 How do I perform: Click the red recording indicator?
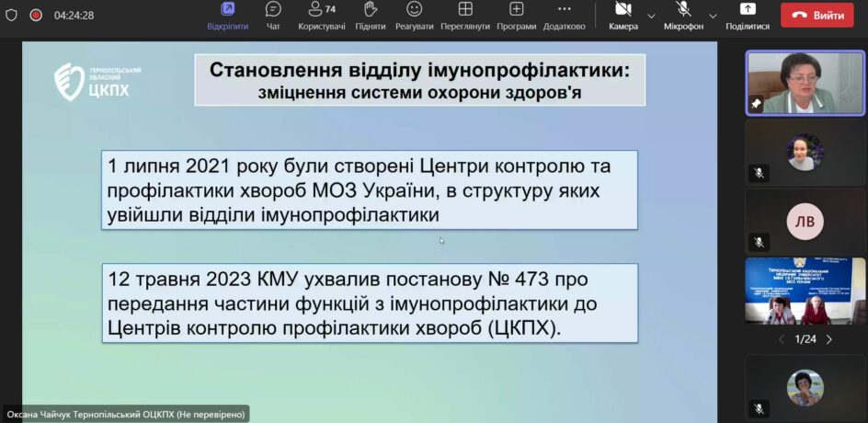pos(36,15)
